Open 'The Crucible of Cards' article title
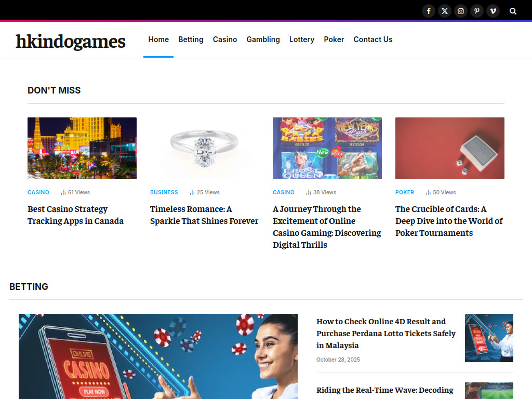 click(x=449, y=221)
